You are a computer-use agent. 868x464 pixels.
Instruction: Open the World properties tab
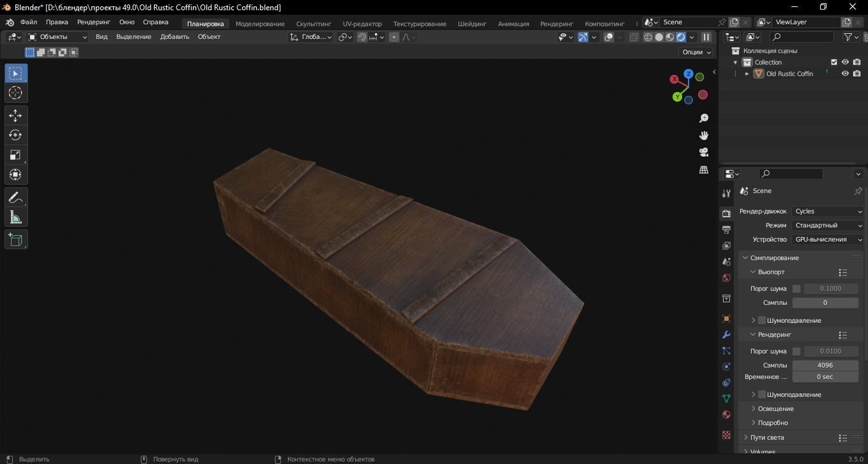coord(726,277)
